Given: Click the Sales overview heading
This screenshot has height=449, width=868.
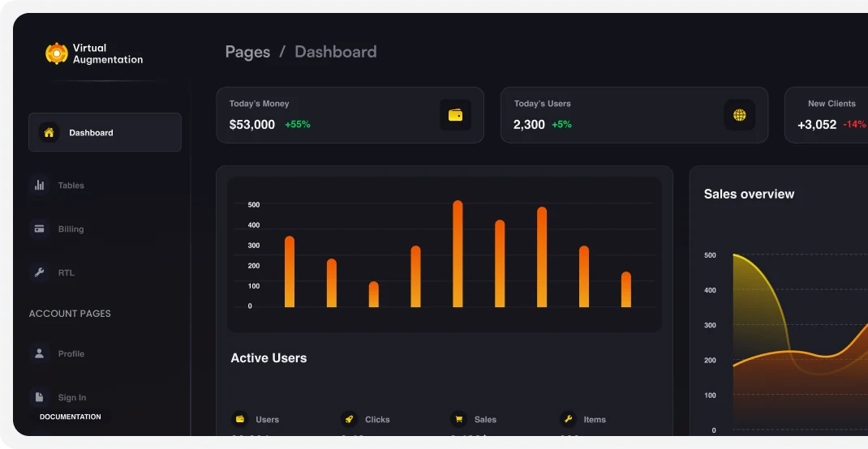Looking at the screenshot, I should (749, 194).
